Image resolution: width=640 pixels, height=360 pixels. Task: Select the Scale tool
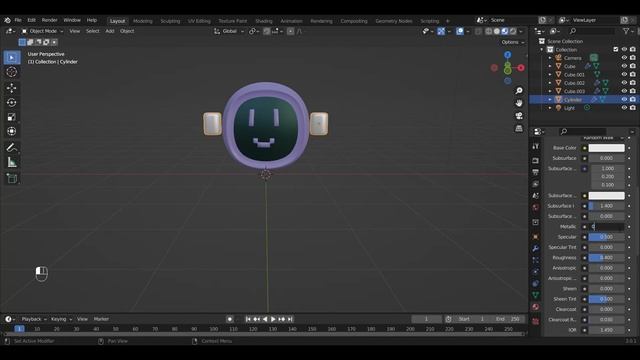tap(12, 117)
